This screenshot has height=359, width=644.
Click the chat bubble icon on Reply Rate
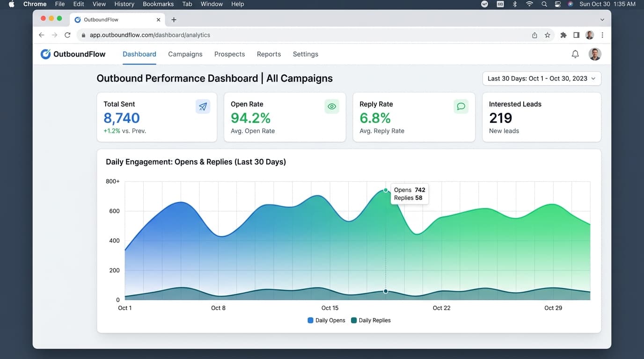(461, 107)
